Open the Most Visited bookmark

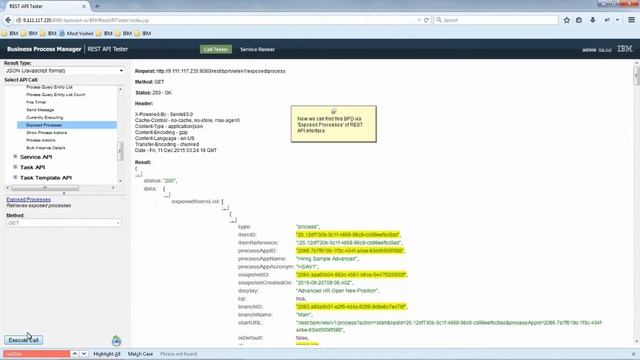pyautogui.click(x=76, y=33)
